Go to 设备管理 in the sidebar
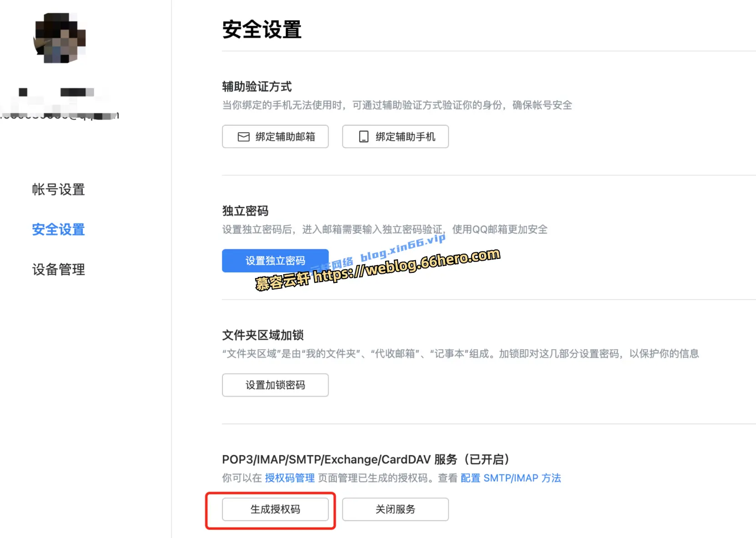 (58, 270)
